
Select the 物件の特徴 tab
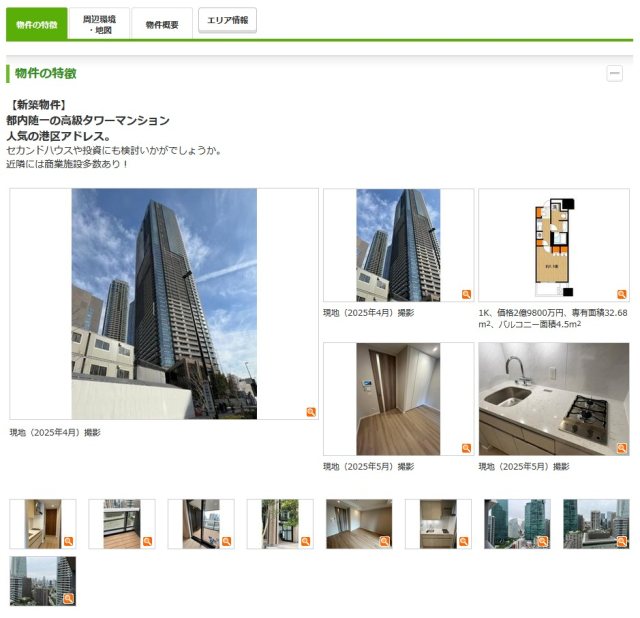37,24
